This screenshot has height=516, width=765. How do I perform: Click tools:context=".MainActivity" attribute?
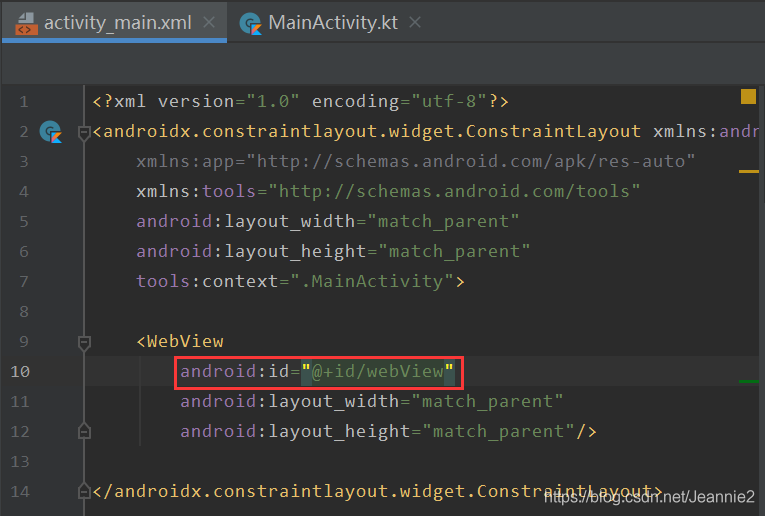click(295, 281)
